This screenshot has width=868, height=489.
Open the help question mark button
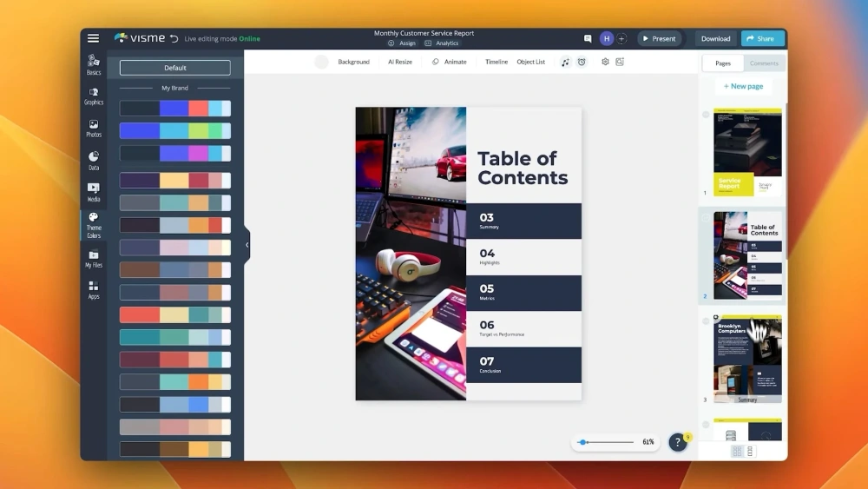coord(678,442)
